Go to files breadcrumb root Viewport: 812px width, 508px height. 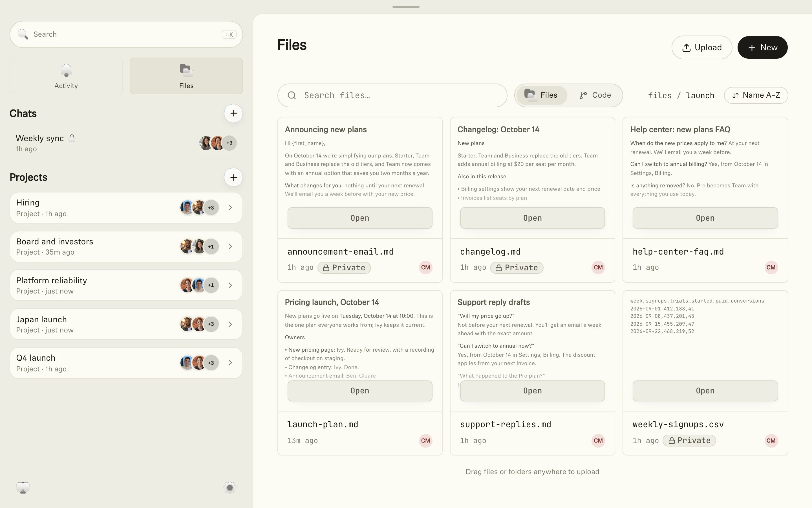tap(660, 96)
